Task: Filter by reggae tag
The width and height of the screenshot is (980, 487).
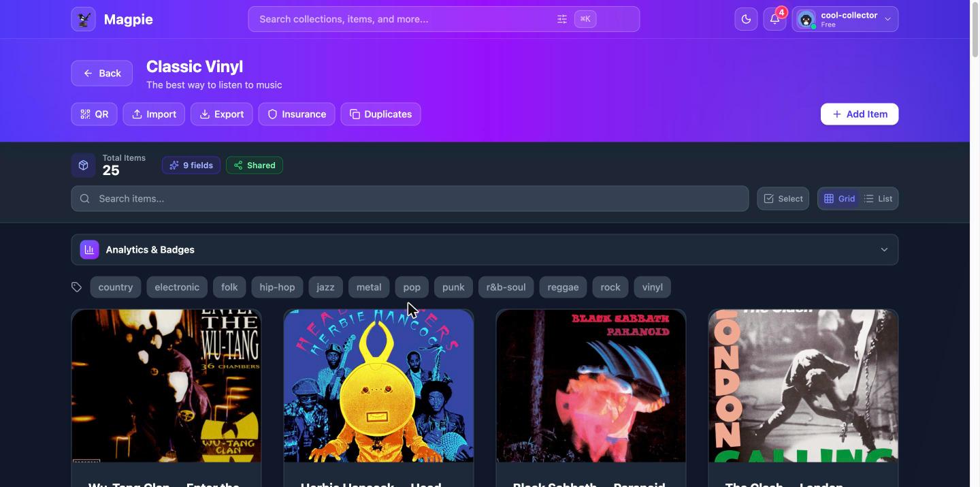Action: (563, 287)
